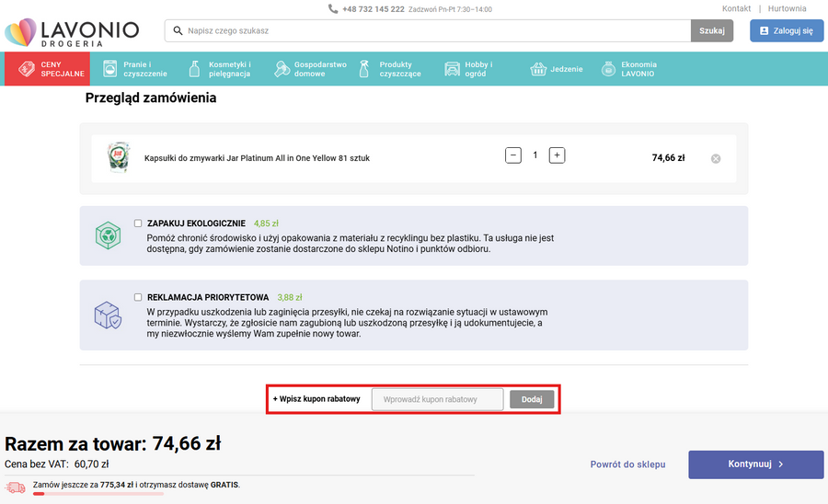Click the eco packaging recycle box icon

click(109, 236)
